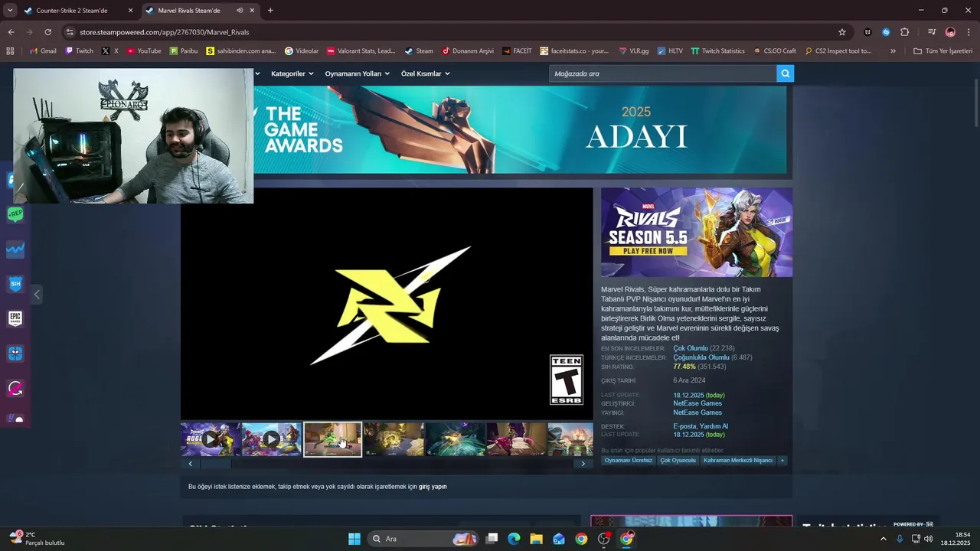
Task: Collapse the side panel with arrow
Action: click(37, 295)
